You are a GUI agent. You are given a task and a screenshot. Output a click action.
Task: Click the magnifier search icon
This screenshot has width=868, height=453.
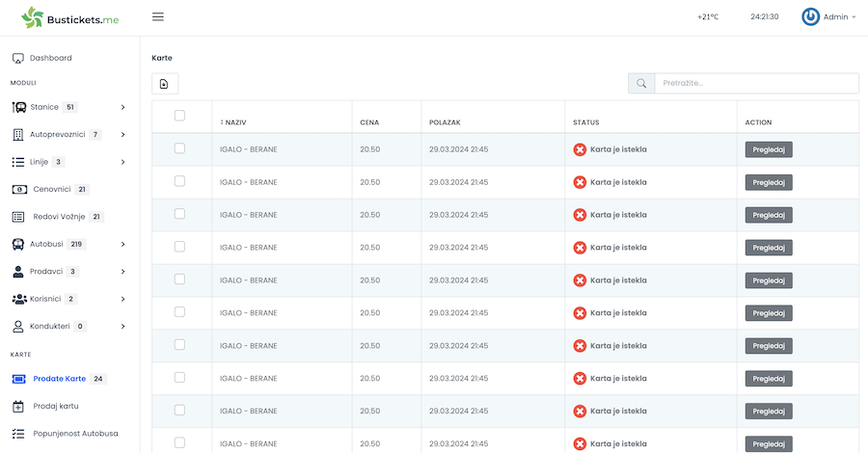tap(641, 84)
